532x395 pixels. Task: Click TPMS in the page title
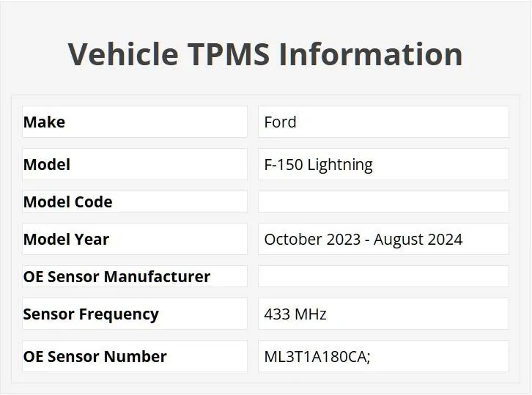[228, 54]
